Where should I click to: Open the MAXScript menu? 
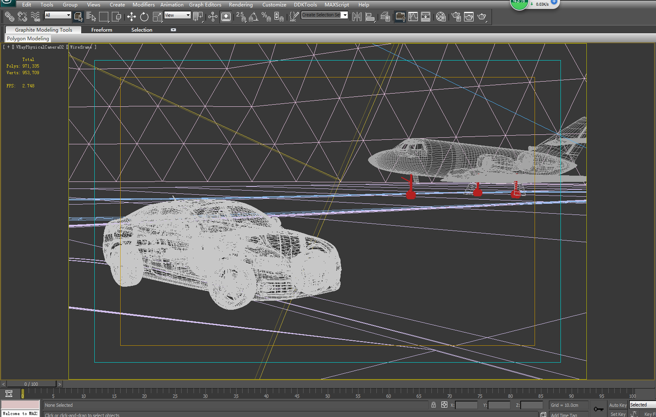pyautogui.click(x=336, y=5)
